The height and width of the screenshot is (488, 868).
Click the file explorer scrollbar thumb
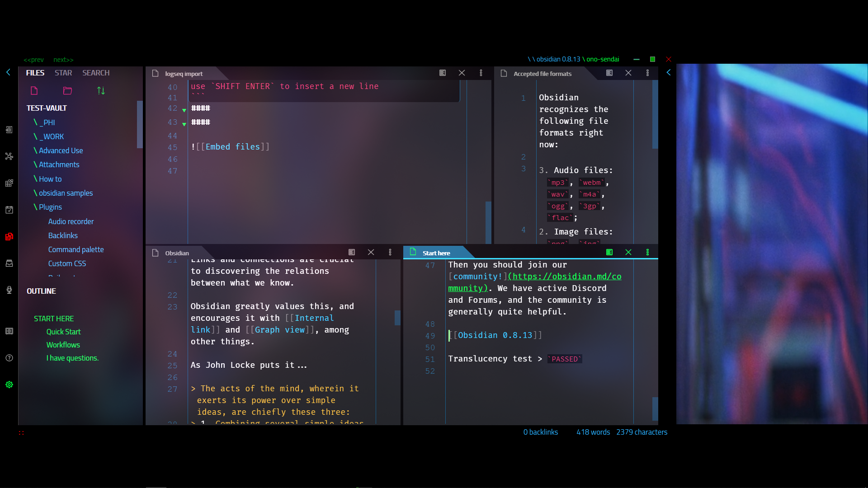click(140, 124)
